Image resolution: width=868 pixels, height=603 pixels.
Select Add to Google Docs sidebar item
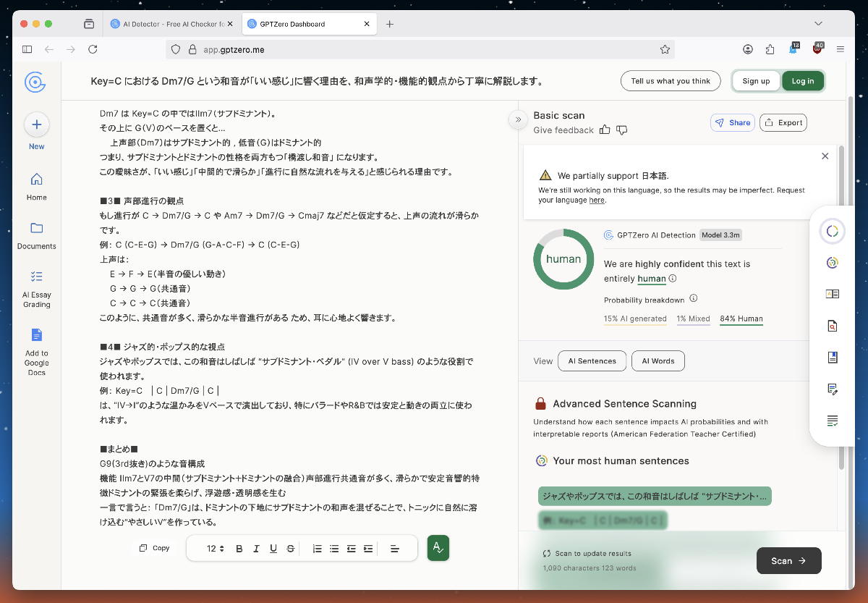click(x=36, y=353)
